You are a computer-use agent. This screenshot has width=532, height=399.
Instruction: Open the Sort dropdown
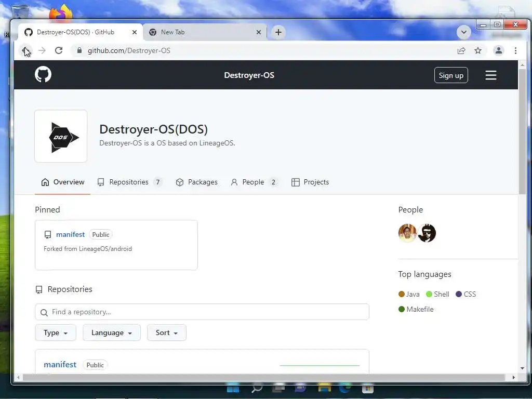(167, 332)
